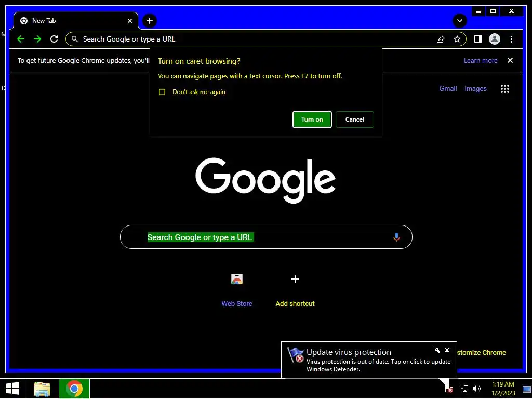Bookmark this tab with the star icon

[457, 39]
